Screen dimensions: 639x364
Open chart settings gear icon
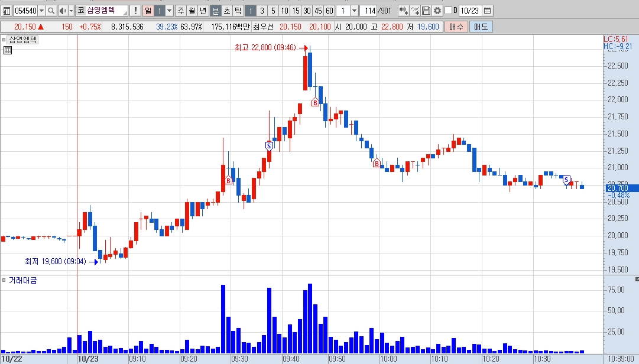tap(437, 11)
